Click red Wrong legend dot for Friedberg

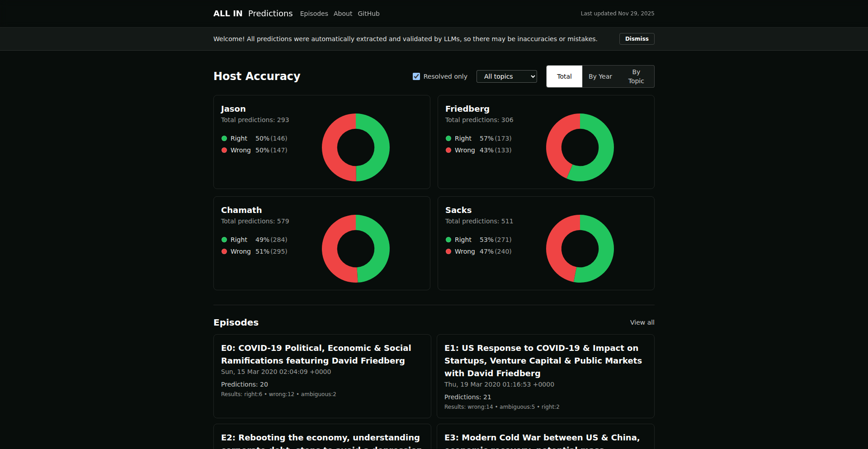(448, 150)
